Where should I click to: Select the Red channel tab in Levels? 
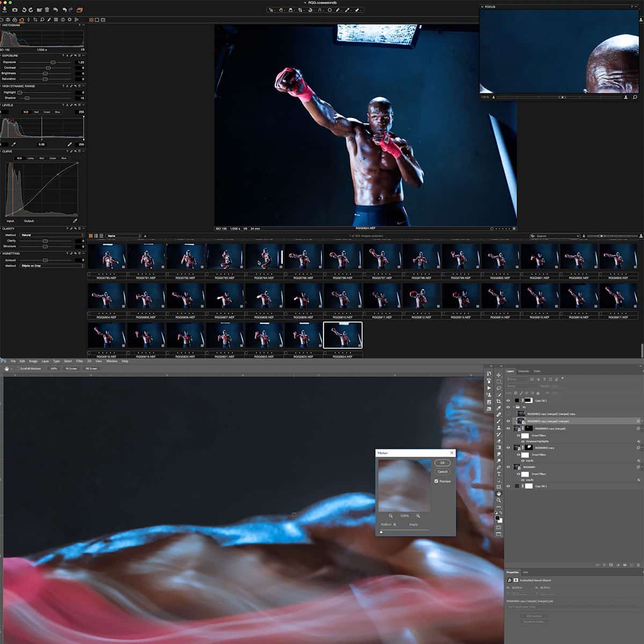point(36,112)
